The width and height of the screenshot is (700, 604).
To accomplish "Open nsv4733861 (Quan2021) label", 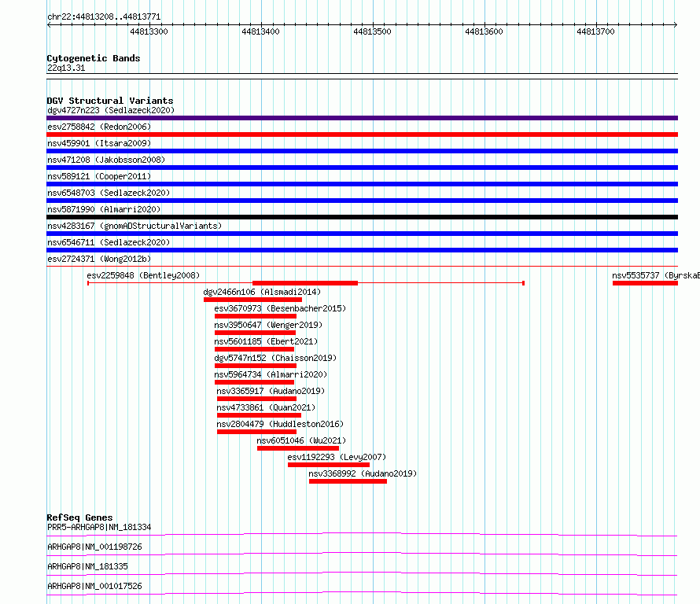I will [x=266, y=407].
